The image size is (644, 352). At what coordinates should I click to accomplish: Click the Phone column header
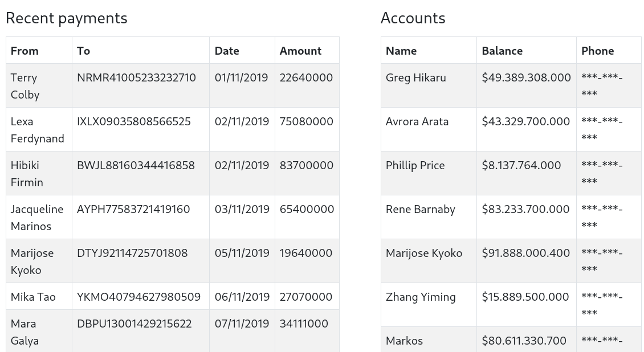coord(597,51)
